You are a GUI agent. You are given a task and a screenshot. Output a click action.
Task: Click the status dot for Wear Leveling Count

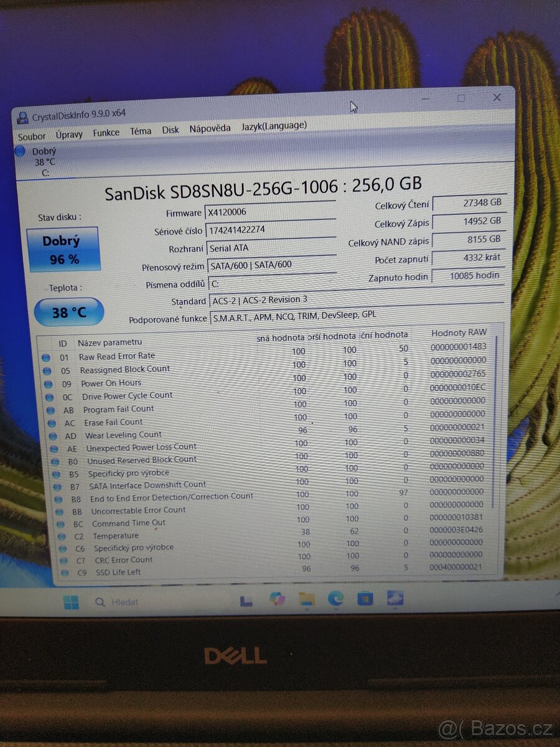click(x=52, y=436)
